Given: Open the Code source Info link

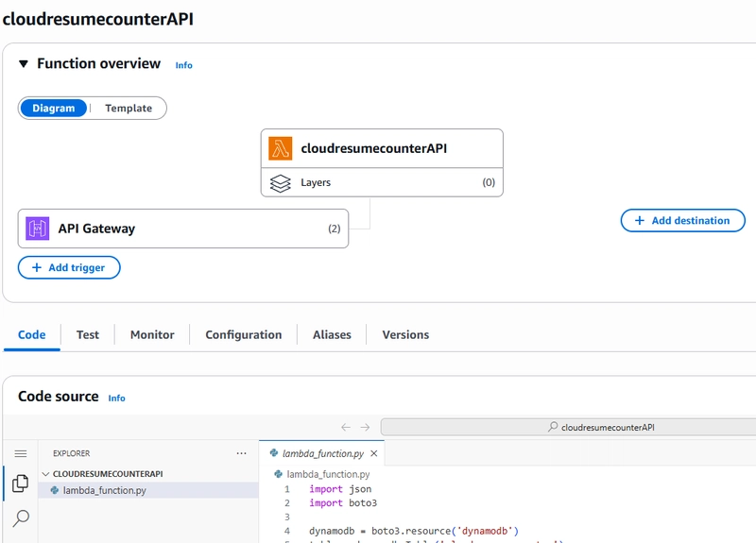Looking at the screenshot, I should (116, 398).
